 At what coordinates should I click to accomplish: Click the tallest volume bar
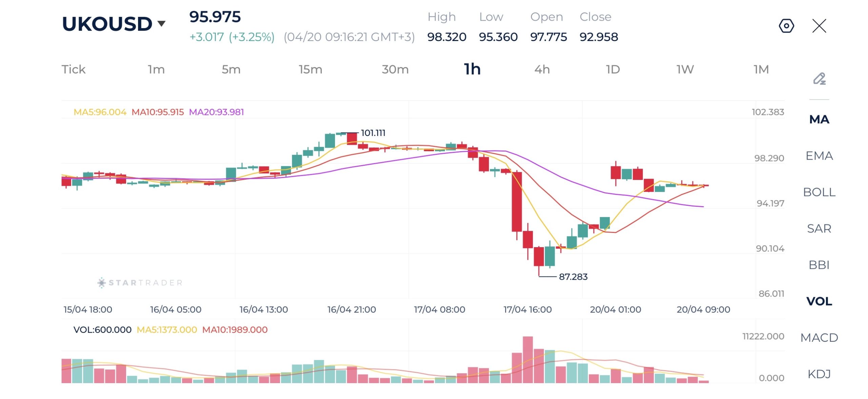coord(528,360)
